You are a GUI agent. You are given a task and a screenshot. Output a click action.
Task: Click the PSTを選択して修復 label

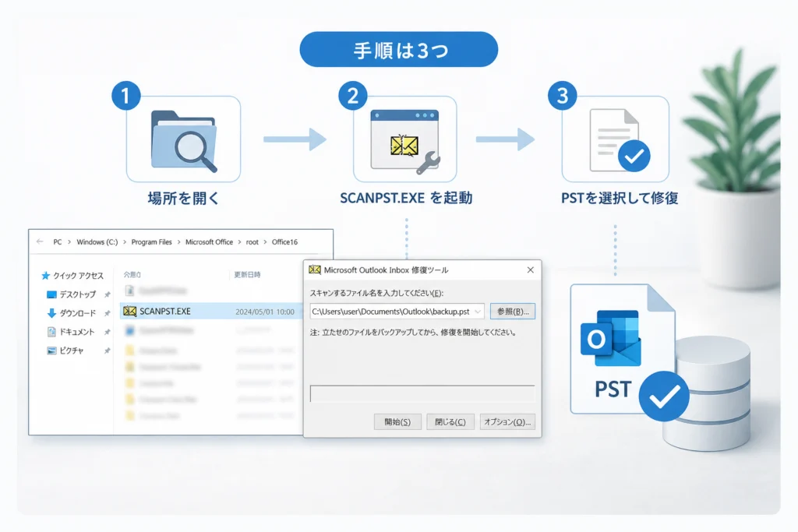(620, 198)
